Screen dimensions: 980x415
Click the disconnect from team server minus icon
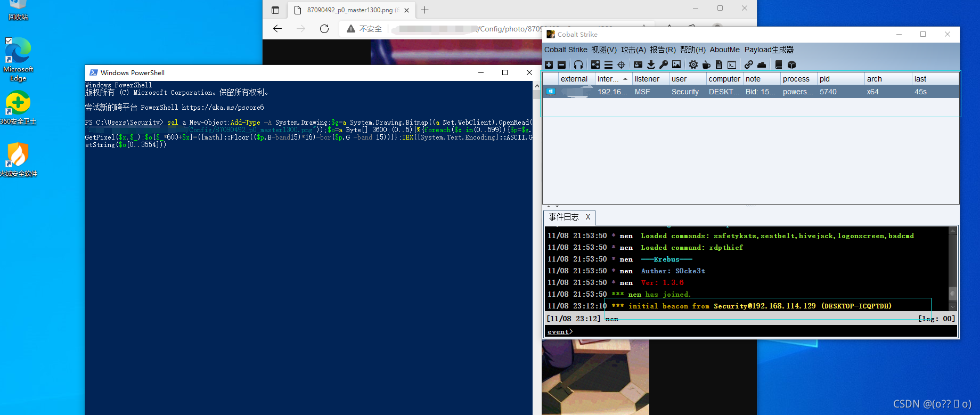[x=562, y=64]
